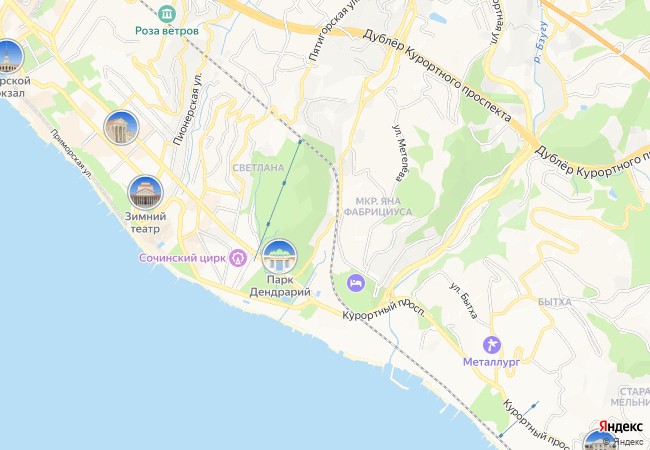Open the round landmark photo near Пионерская ул.
Image resolution: width=650 pixels, height=450 pixels.
(x=121, y=128)
